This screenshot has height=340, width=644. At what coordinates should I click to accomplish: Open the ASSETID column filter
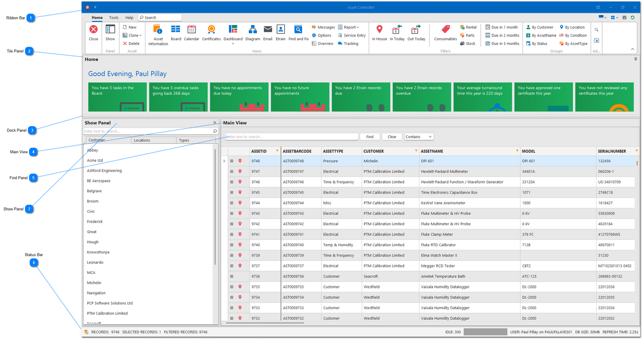point(277,151)
